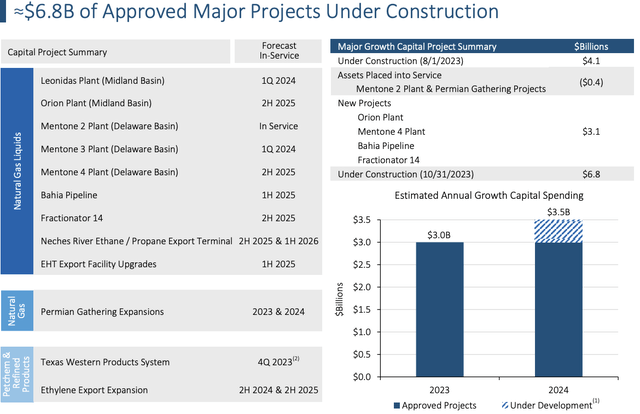Click the '($0.4)' value

point(591,82)
